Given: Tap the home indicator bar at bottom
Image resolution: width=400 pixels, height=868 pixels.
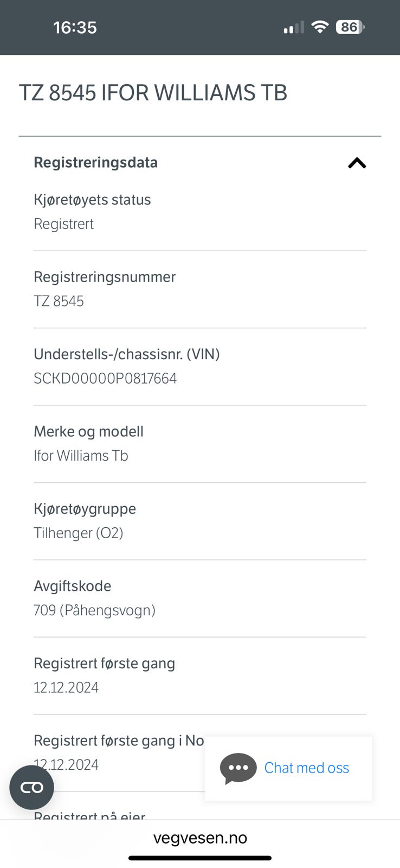Looking at the screenshot, I should coord(200,858).
